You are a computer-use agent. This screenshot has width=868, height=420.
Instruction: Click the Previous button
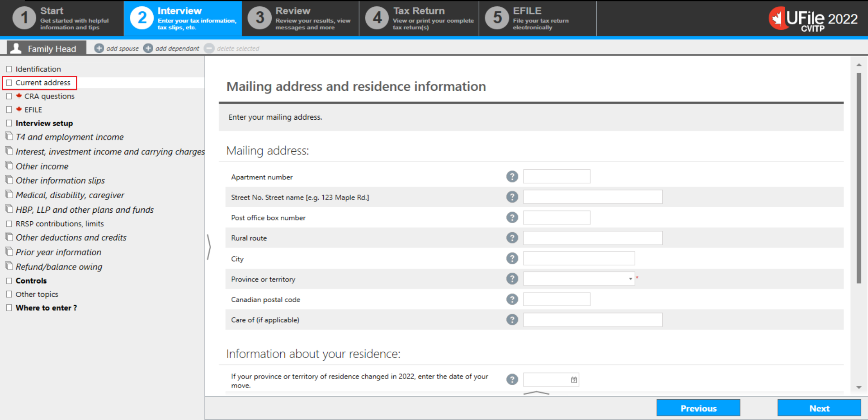tap(698, 408)
